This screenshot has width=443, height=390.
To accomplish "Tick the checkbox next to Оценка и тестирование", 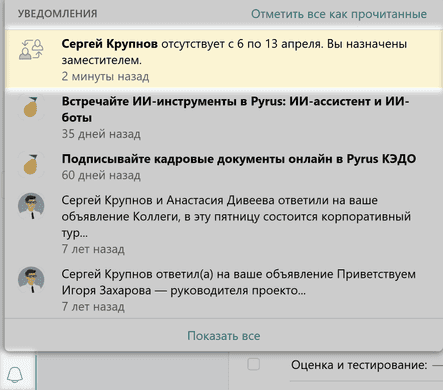I will click(254, 364).
